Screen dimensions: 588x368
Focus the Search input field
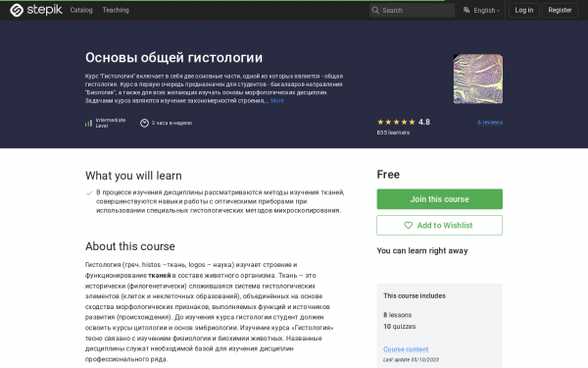412,10
